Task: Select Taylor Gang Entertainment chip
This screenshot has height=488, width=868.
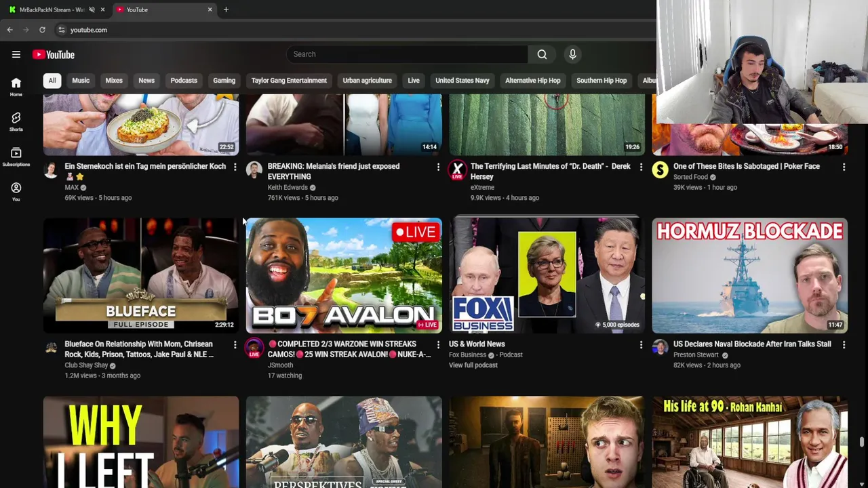Action: point(289,81)
